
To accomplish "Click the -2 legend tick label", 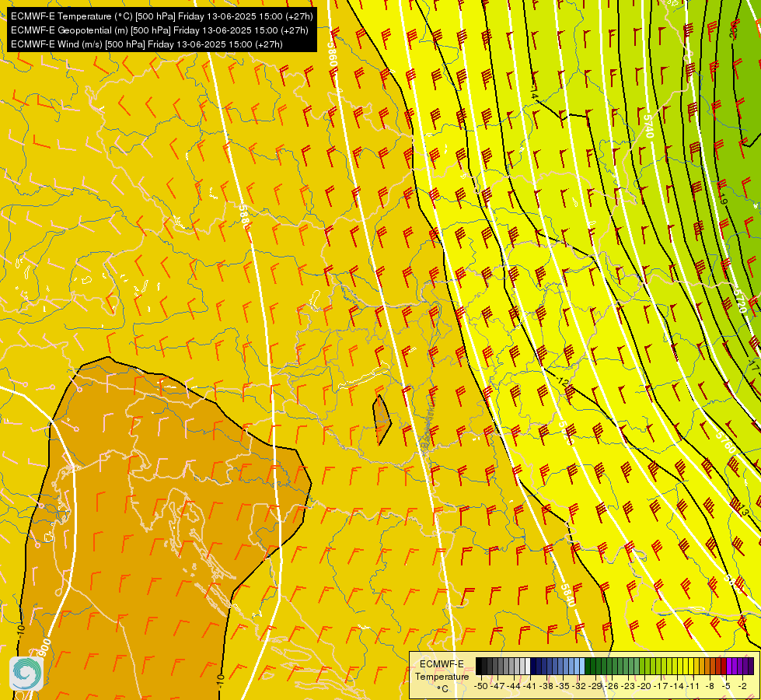I will [x=742, y=687].
